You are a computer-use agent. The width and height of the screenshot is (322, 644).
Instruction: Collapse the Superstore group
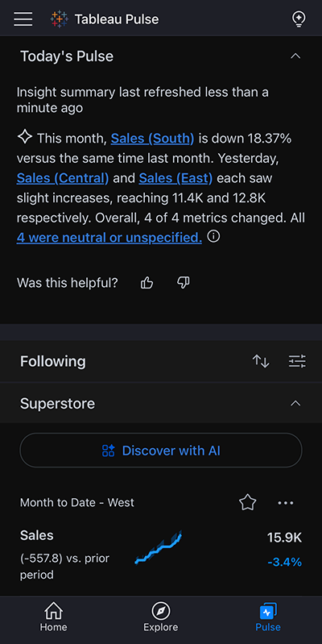pyautogui.click(x=295, y=403)
